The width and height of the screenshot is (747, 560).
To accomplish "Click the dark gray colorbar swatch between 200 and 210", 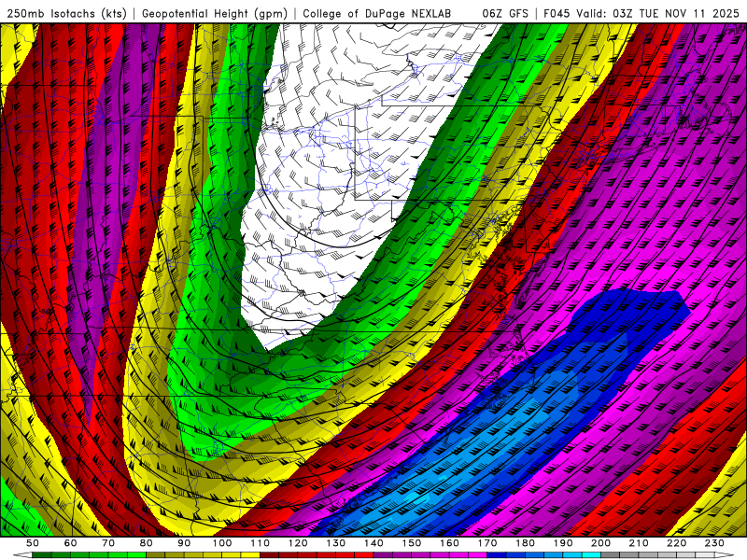I will pos(611,555).
